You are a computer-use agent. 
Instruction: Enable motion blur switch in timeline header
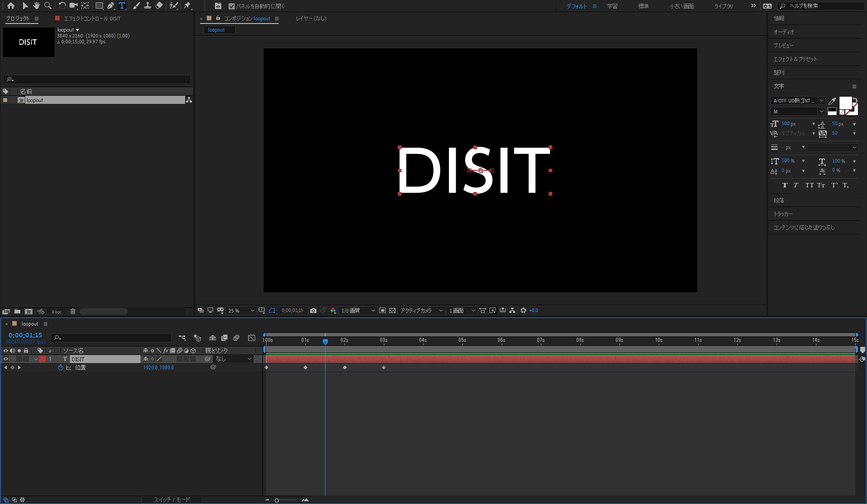pyautogui.click(x=236, y=338)
